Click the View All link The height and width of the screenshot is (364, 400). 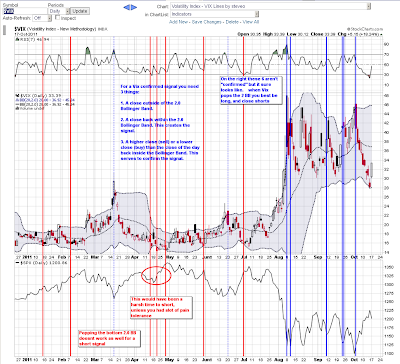(x=251, y=22)
